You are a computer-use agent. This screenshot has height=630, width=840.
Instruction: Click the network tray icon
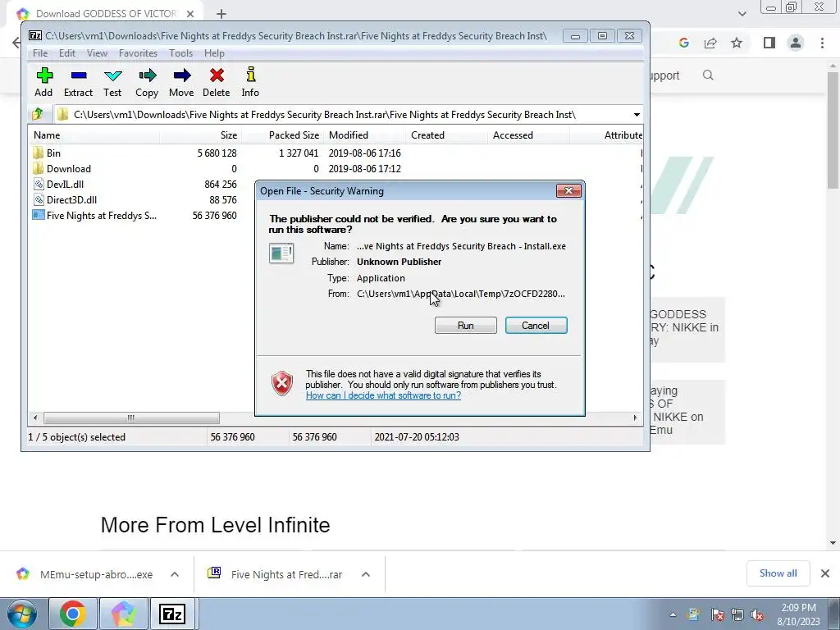[x=737, y=615]
